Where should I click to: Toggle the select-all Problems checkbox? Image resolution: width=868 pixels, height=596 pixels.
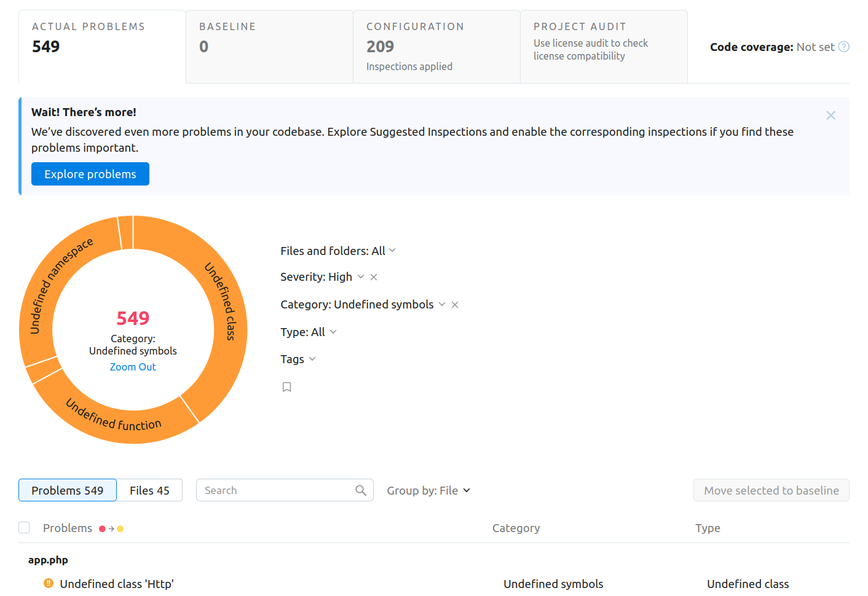click(24, 528)
